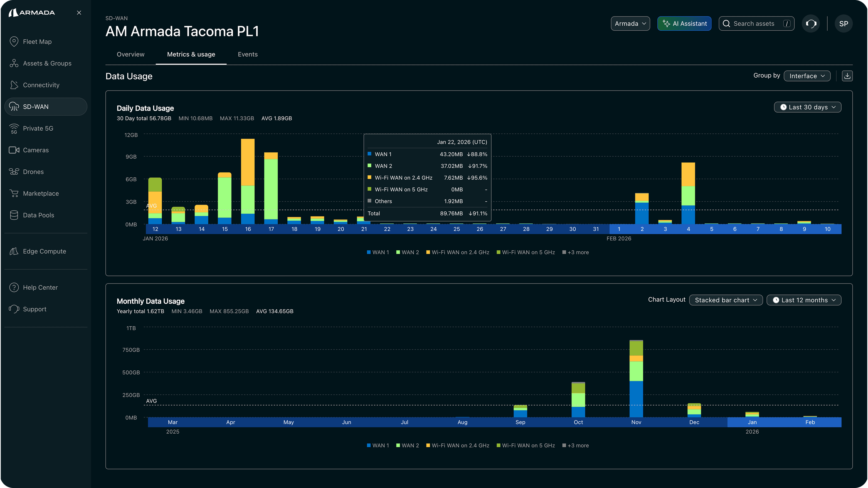Toggle WAN 1 series in daily legend
Viewport: 868px width, 488px height.
click(378, 252)
